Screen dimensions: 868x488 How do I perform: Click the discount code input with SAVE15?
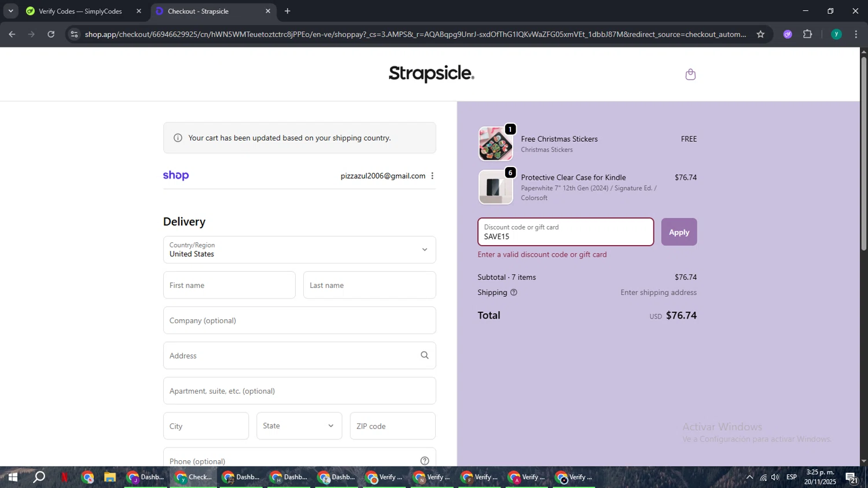(x=565, y=232)
